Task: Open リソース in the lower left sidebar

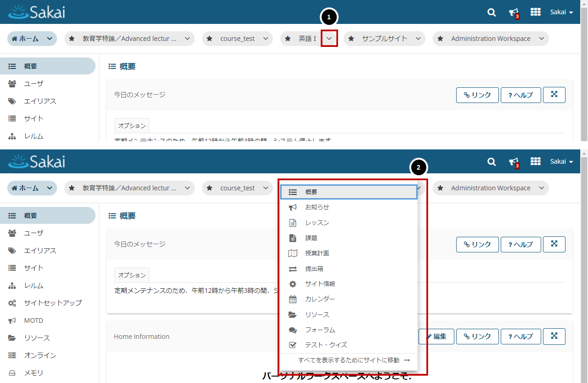Action: point(48,338)
